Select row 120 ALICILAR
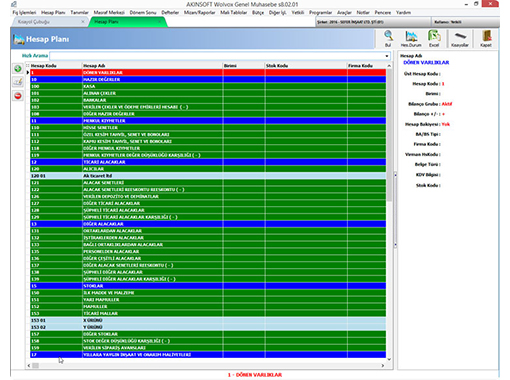Image resolution: width=510 pixels, height=380 pixels. click(x=208, y=169)
